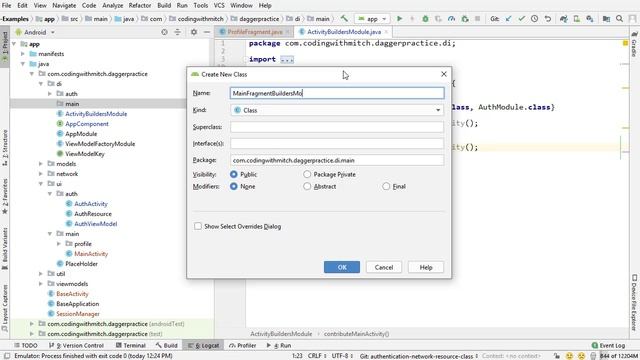Expand the util package

[x=41, y=274]
